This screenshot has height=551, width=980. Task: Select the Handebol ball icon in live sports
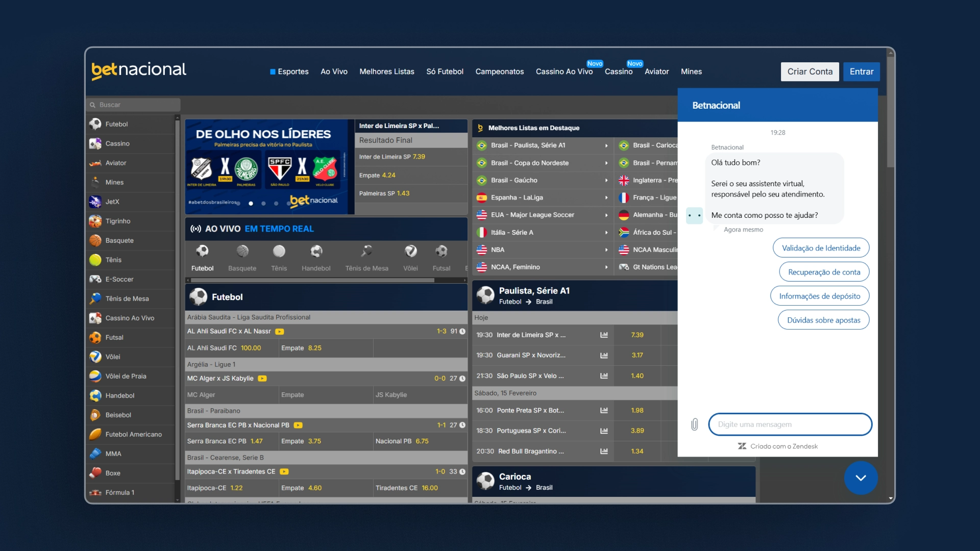[316, 251]
